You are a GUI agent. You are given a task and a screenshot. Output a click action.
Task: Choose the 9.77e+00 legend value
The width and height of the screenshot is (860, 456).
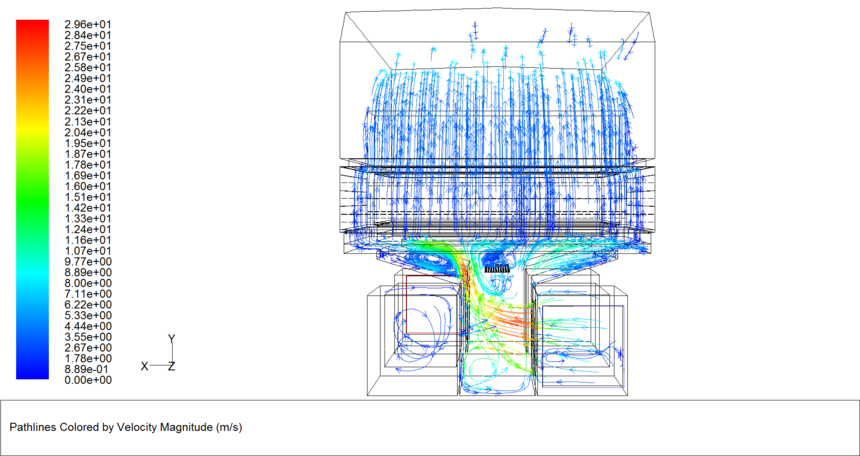(88, 262)
